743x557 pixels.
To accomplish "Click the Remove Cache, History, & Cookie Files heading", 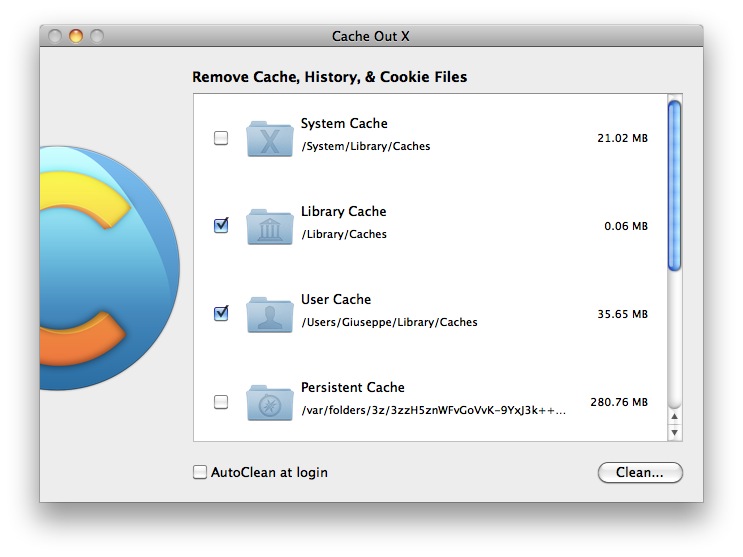I will pyautogui.click(x=329, y=77).
